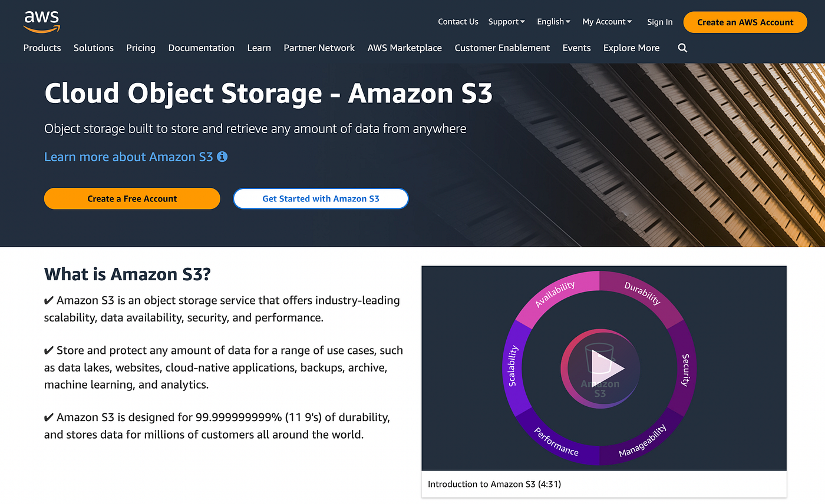This screenshot has width=825, height=504.
Task: Select the Availability ring segment
Action: (x=555, y=294)
